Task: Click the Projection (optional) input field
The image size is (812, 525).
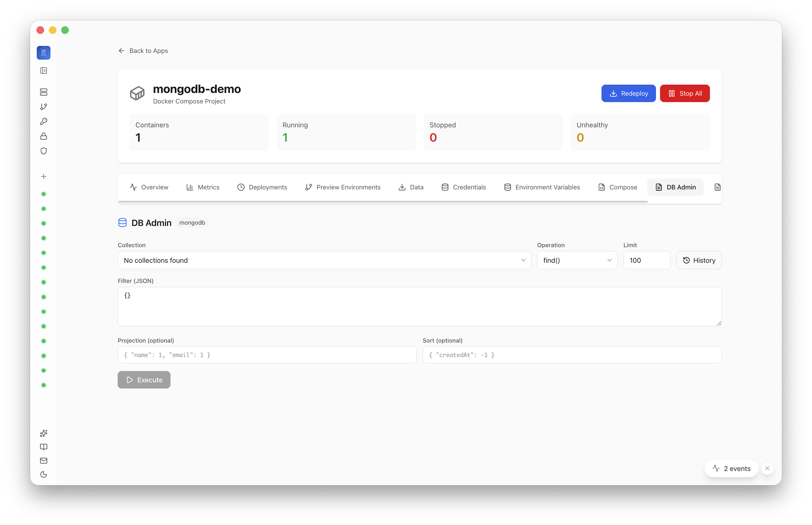Action: (x=267, y=355)
